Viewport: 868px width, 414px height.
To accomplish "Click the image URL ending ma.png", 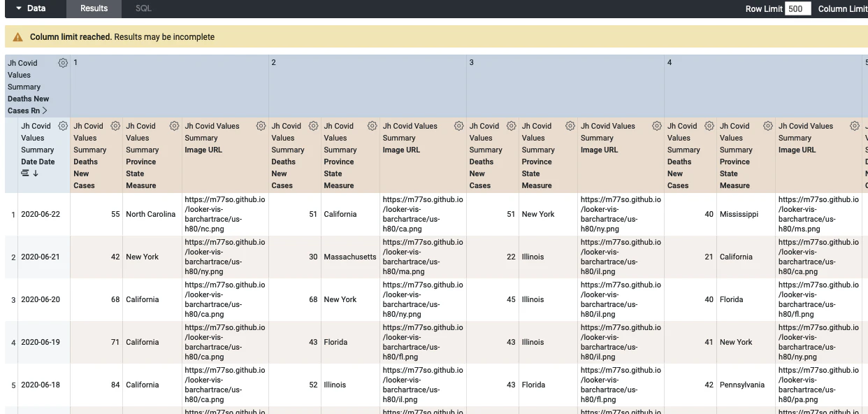I will [423, 257].
